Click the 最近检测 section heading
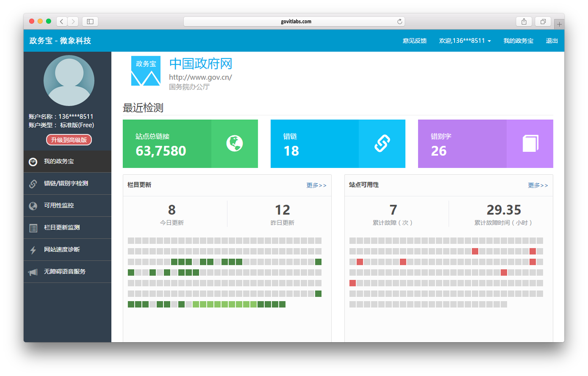Viewport: 588px width, 376px height. click(143, 108)
